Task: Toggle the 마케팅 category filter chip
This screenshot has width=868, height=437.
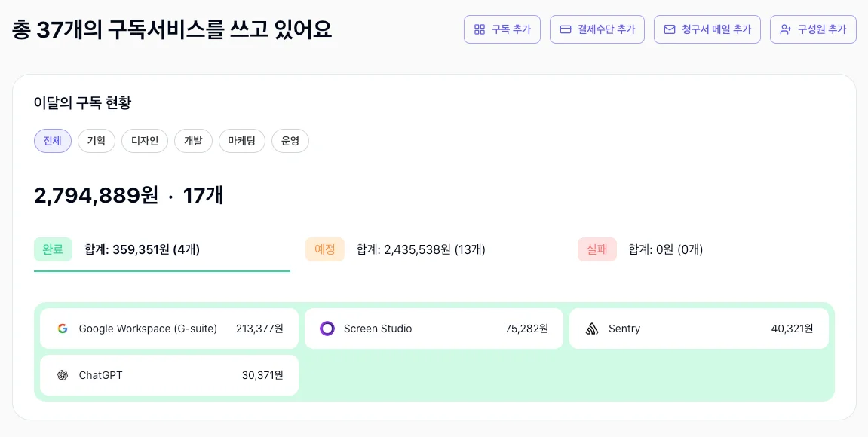Action: coord(241,141)
